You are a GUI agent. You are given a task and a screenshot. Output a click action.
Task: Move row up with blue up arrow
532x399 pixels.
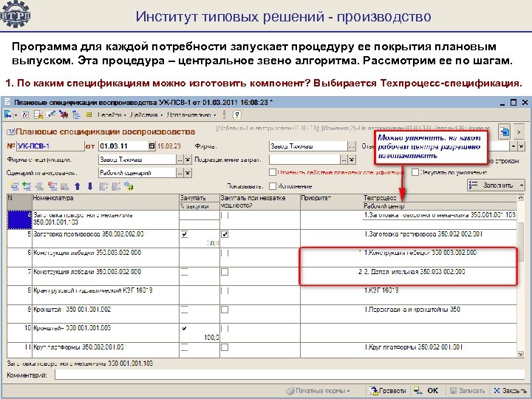78,186
